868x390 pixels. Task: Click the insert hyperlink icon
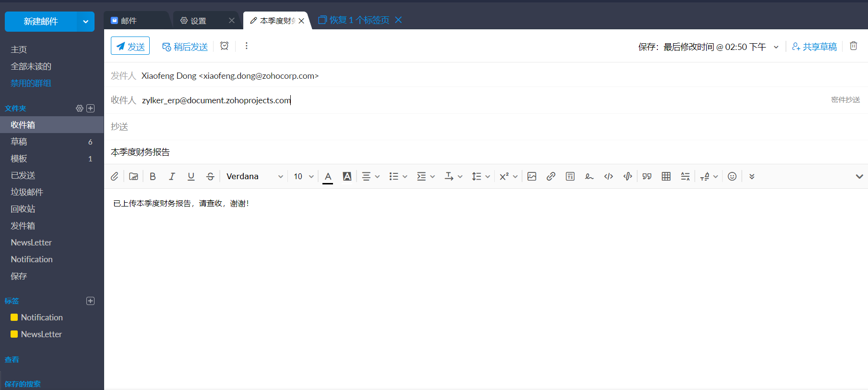551,176
